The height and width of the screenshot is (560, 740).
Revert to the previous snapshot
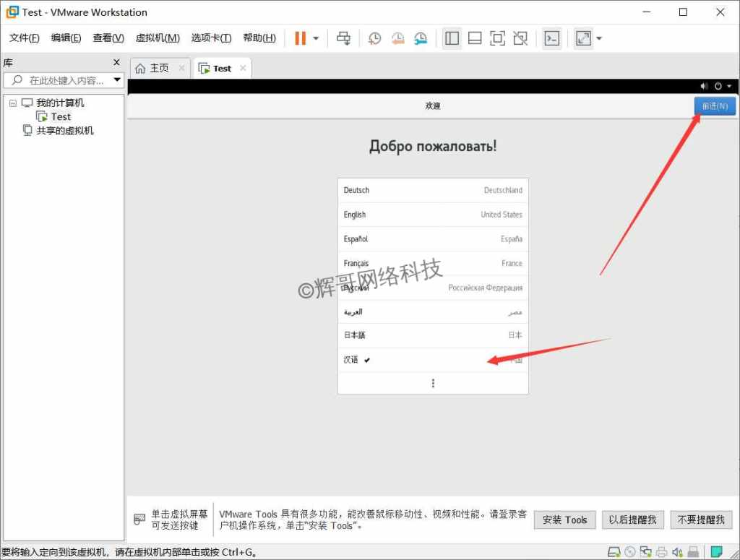click(x=397, y=38)
